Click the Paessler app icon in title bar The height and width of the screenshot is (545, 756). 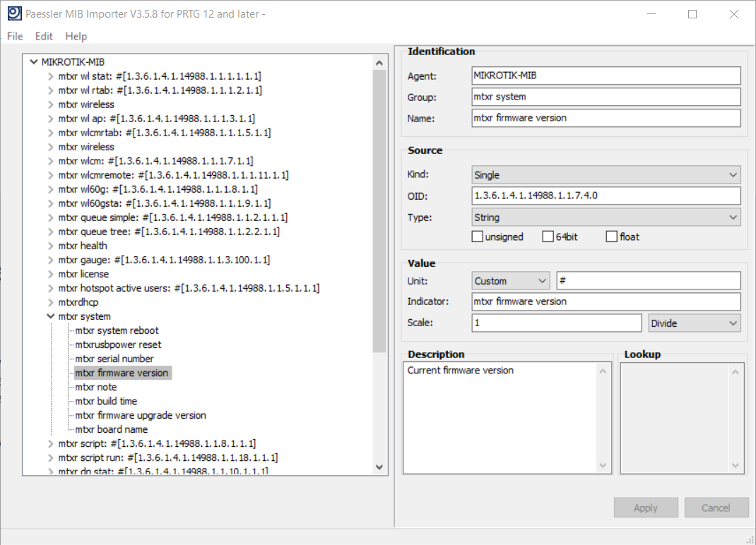pos(13,13)
